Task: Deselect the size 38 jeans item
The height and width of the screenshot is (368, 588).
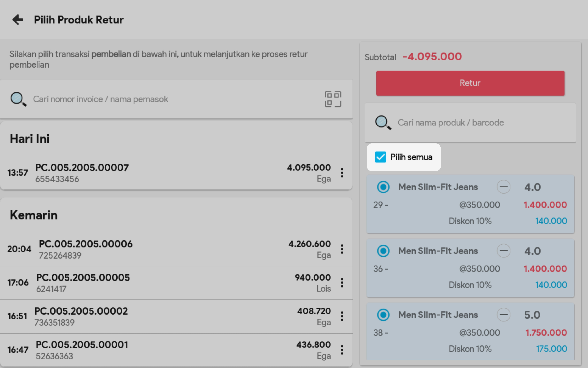Action: click(x=383, y=315)
